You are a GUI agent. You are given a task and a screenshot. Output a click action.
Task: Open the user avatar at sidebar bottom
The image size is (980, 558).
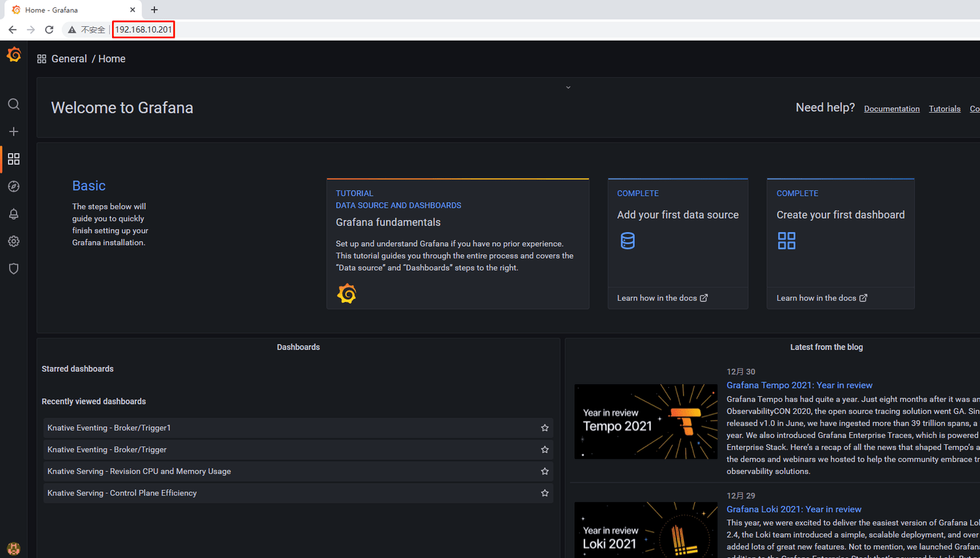(x=13, y=548)
